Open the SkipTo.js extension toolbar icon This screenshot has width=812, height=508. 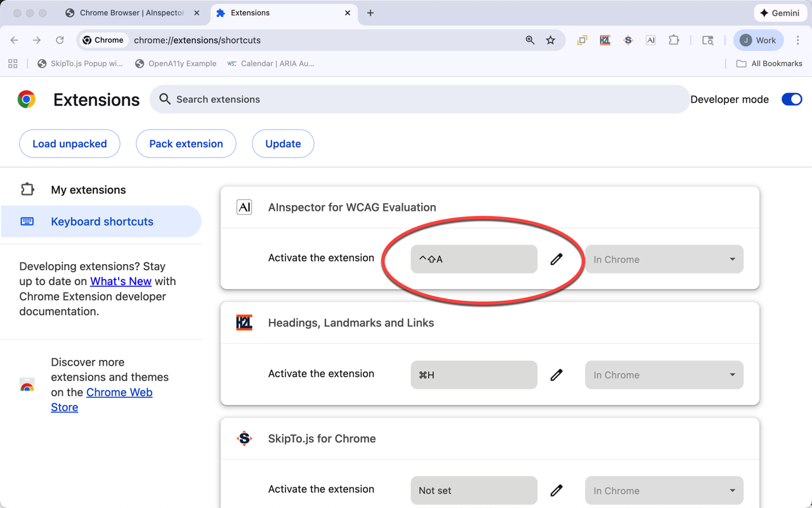pos(627,40)
